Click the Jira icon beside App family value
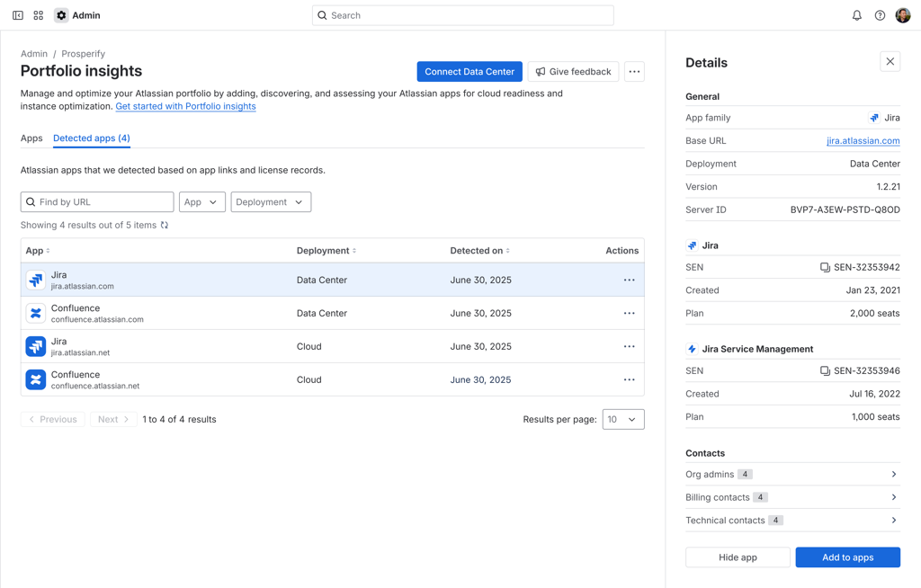921x588 pixels. 874,118
